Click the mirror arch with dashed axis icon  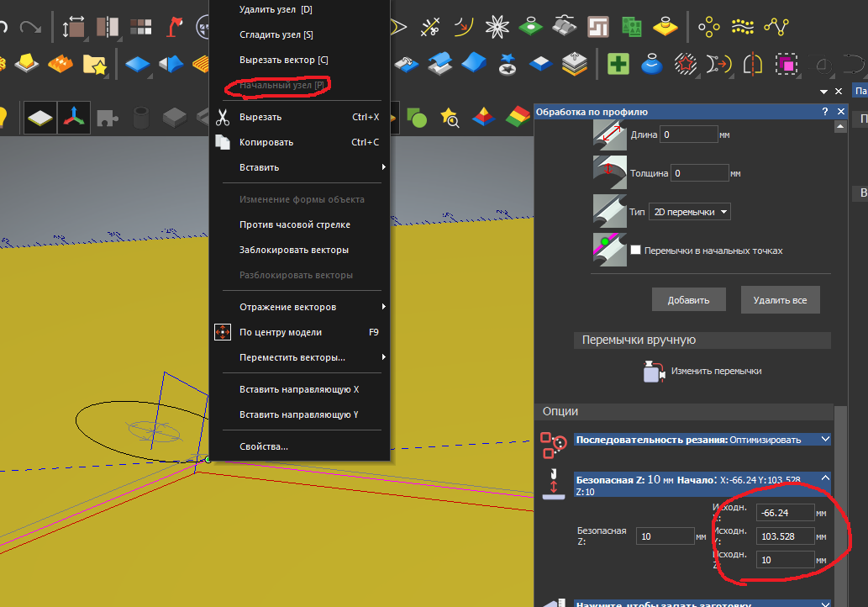(x=752, y=64)
